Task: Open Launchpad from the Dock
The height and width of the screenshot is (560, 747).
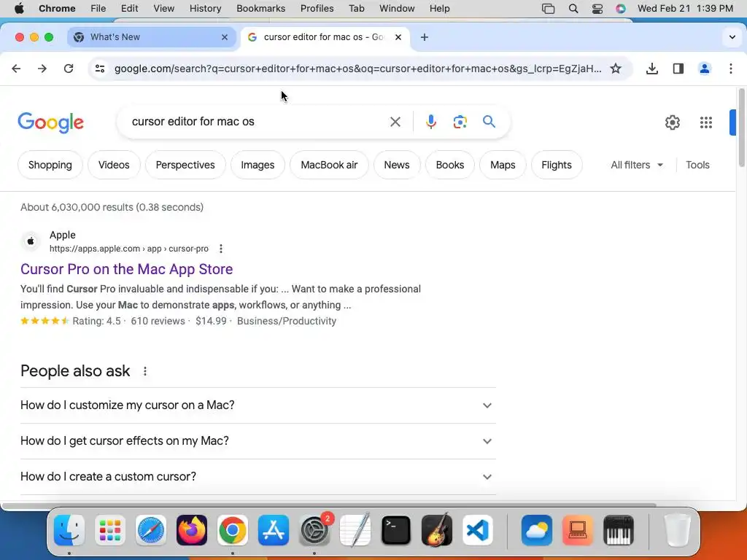Action: point(110,530)
